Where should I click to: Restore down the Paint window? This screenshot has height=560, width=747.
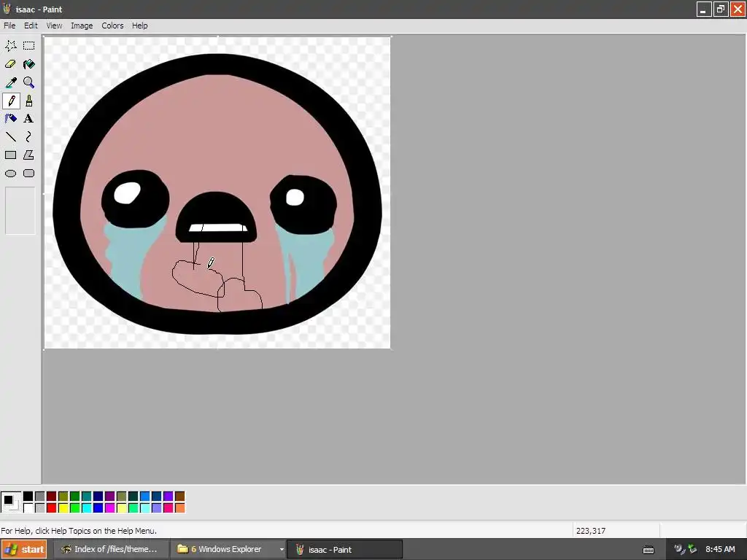point(720,9)
